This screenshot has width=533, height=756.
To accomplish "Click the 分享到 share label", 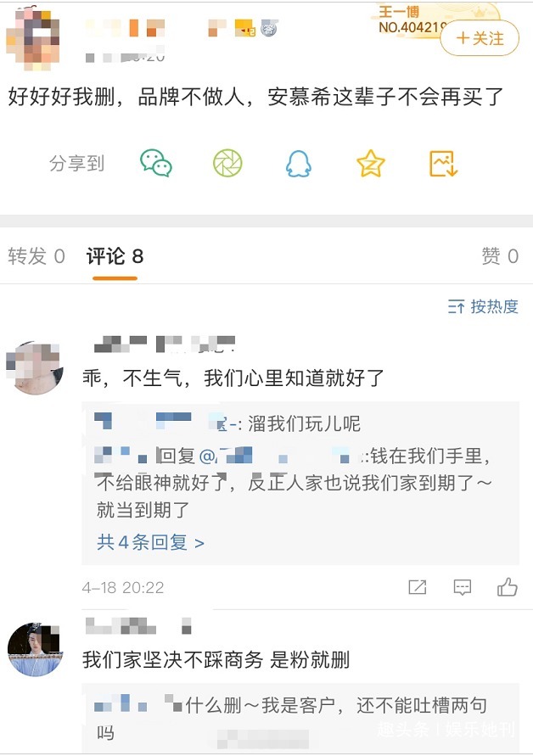I will 77,164.
